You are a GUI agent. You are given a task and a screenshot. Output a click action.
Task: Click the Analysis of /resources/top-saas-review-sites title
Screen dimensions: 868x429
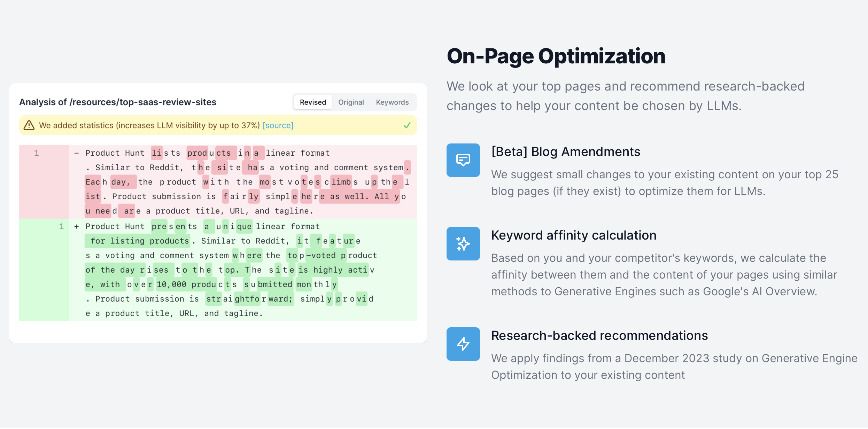pos(118,102)
